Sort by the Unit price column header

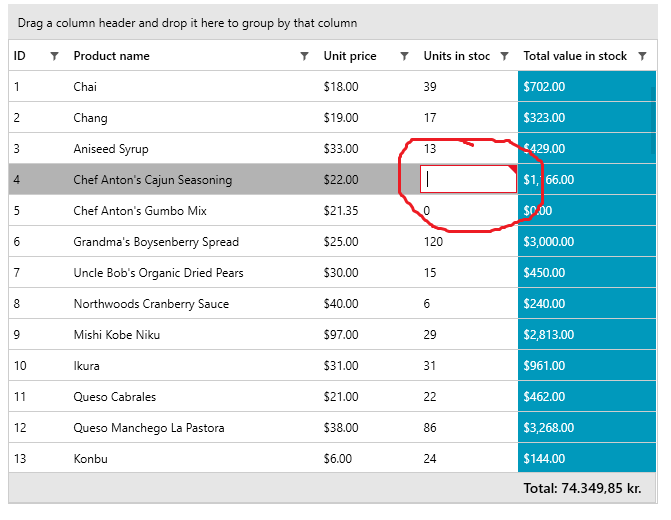click(x=350, y=56)
